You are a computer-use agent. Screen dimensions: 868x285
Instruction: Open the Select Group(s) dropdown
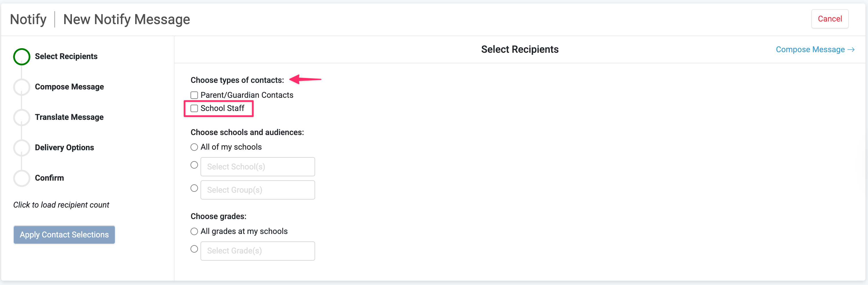coord(258,190)
